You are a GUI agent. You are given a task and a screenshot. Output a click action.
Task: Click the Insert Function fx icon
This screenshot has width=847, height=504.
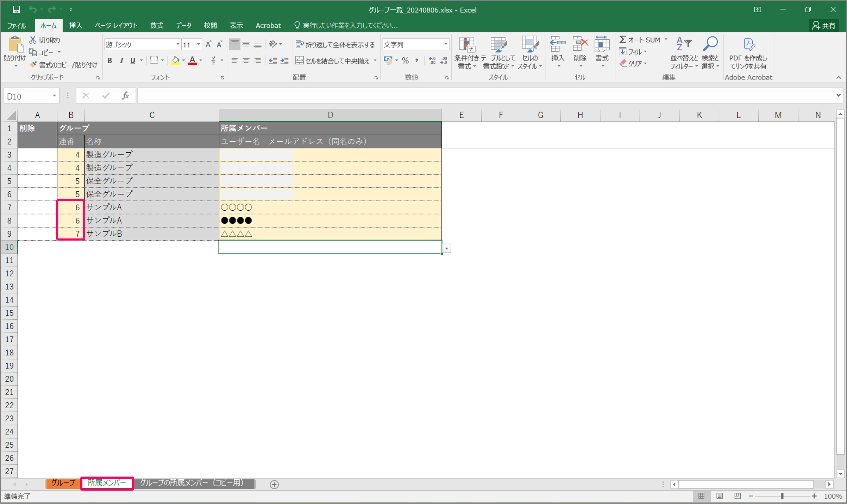pos(125,96)
